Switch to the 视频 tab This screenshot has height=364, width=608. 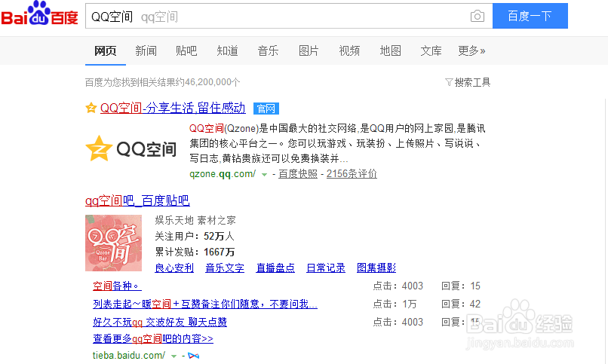click(x=349, y=50)
